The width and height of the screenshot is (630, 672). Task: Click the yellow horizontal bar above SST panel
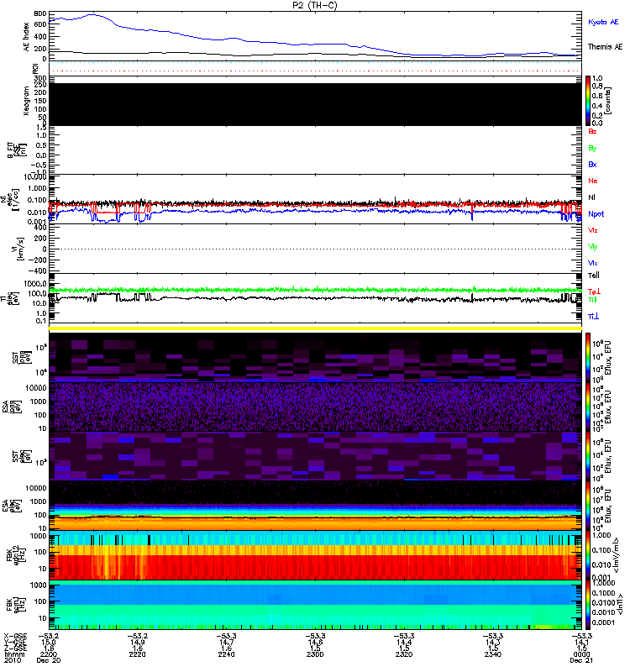316,328
